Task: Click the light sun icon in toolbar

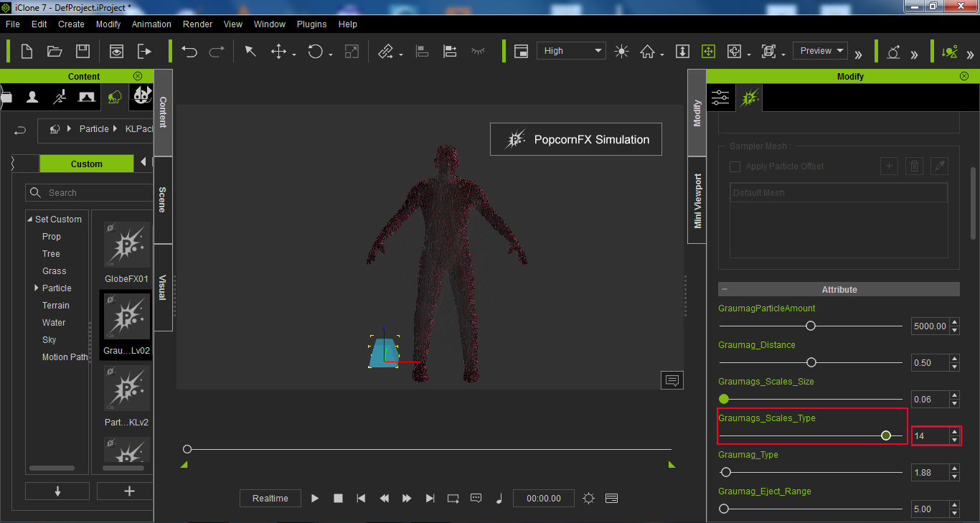Action: coord(621,51)
